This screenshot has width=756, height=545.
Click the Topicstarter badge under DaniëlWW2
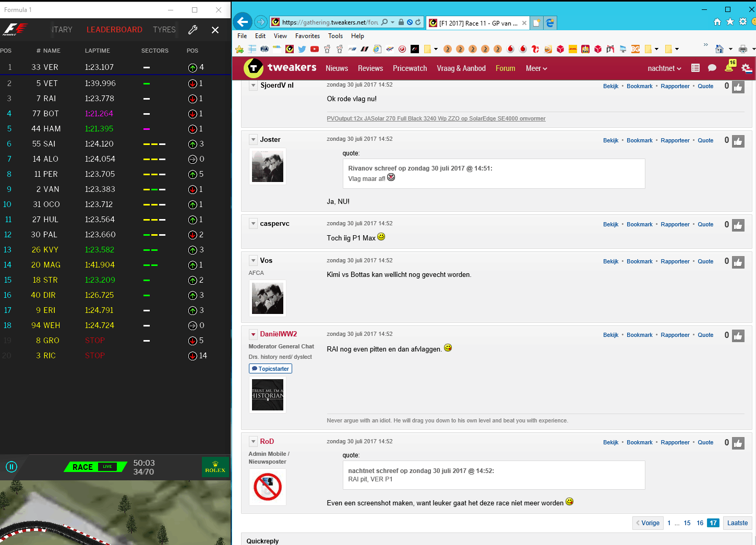(x=270, y=369)
